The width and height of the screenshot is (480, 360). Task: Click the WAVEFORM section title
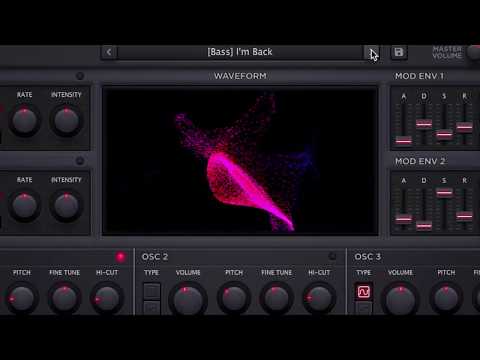240,76
